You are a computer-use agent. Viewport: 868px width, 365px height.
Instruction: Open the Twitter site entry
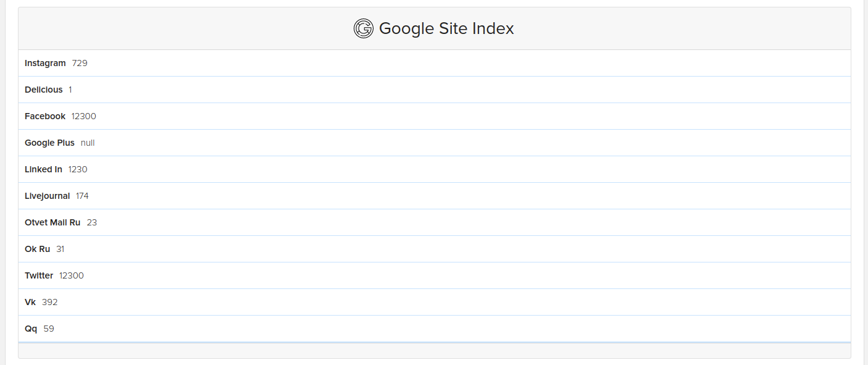(x=39, y=275)
